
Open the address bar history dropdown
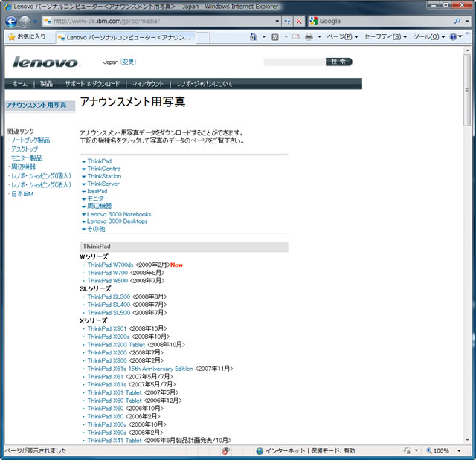(277, 22)
